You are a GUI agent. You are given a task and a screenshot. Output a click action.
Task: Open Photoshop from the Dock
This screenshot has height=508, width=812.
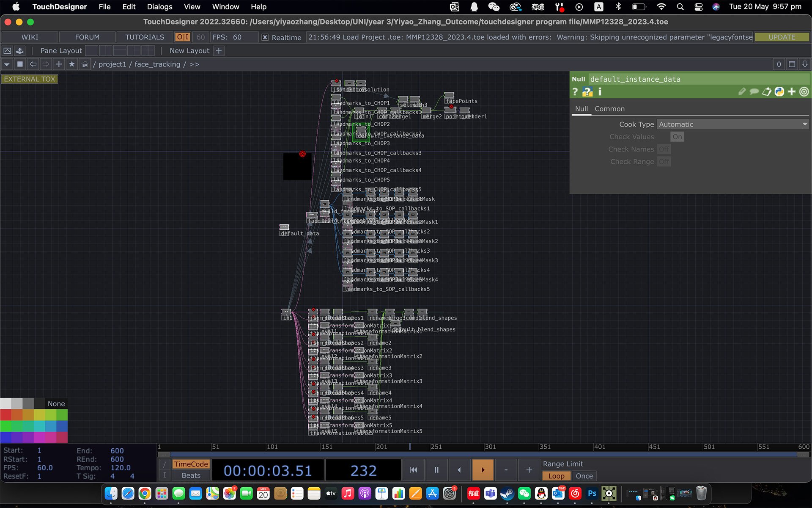click(x=592, y=493)
